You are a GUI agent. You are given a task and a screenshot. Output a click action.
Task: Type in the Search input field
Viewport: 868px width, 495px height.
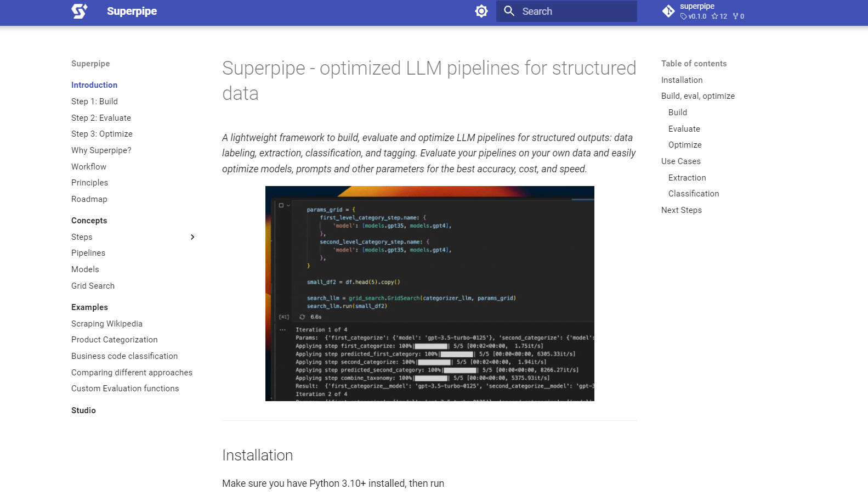(576, 11)
